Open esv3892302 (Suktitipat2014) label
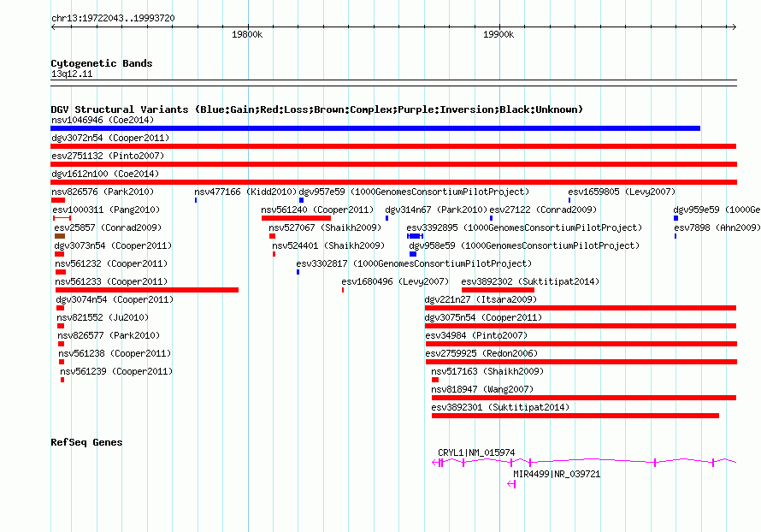 click(x=530, y=281)
